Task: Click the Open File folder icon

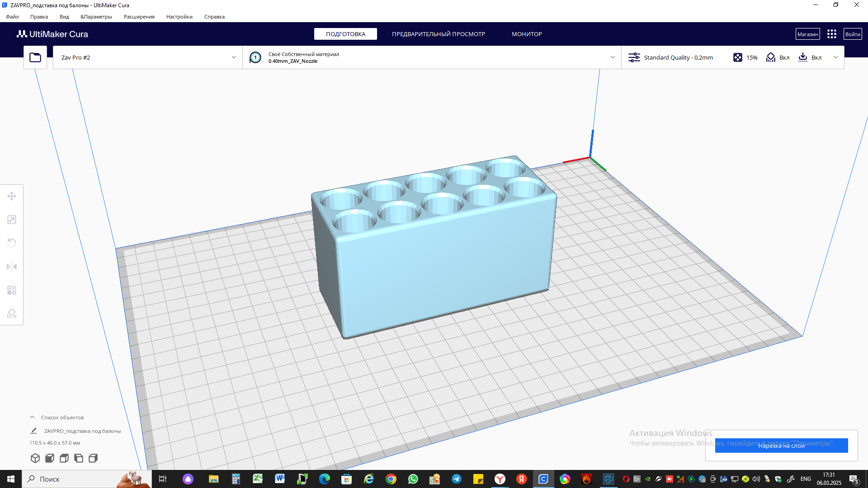Action: tap(35, 57)
